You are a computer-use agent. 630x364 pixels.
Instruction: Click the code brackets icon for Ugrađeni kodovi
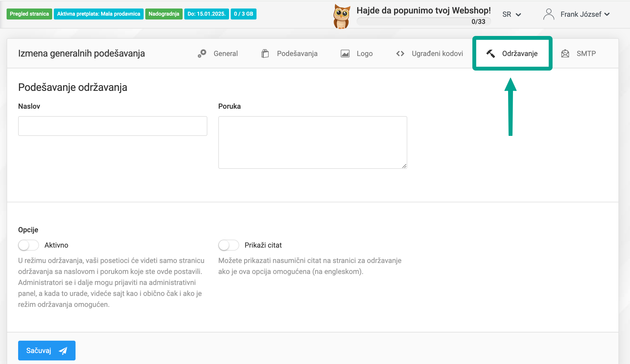coord(400,54)
